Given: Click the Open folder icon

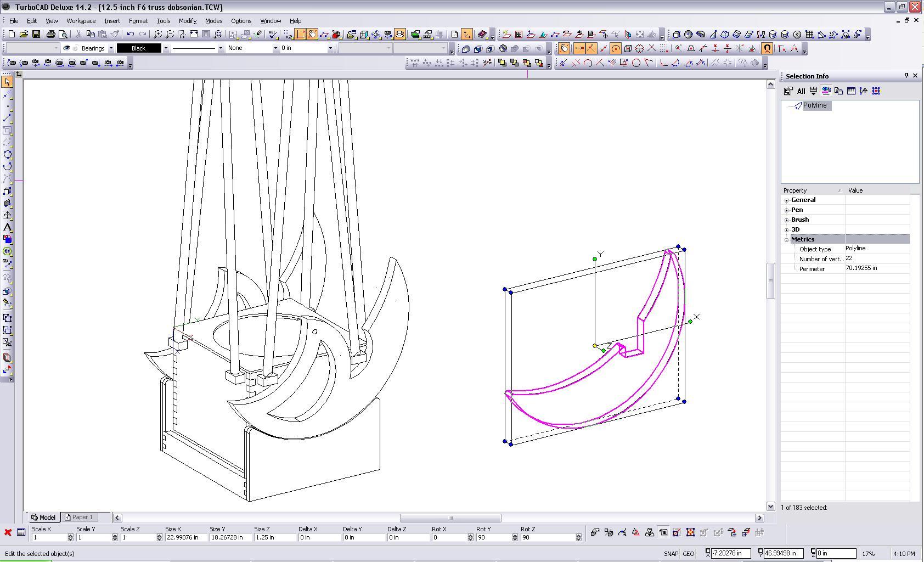Looking at the screenshot, I should point(24,34).
